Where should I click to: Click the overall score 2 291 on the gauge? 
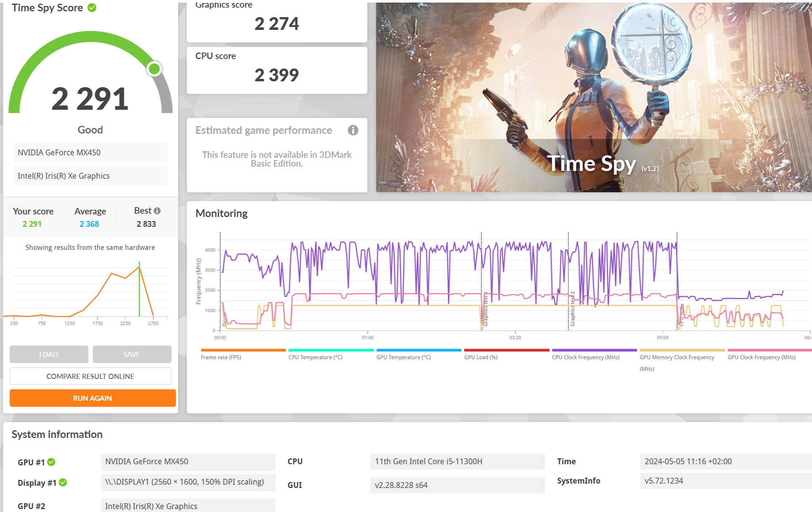tap(90, 98)
